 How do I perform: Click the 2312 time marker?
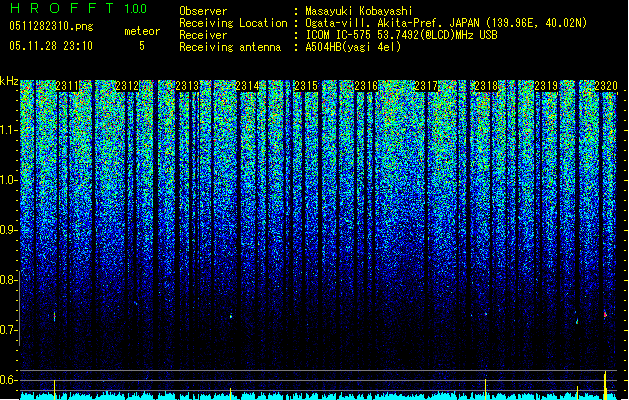(x=127, y=86)
